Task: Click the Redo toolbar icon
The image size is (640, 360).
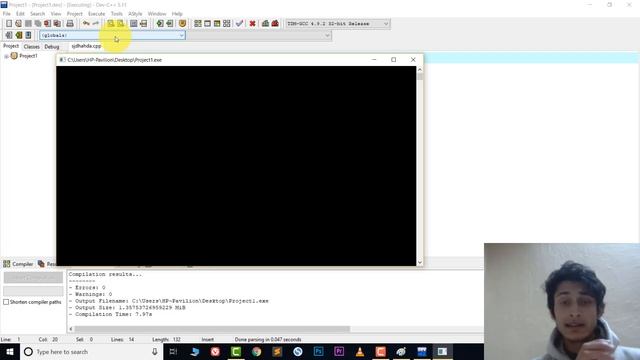Action: (x=96, y=24)
